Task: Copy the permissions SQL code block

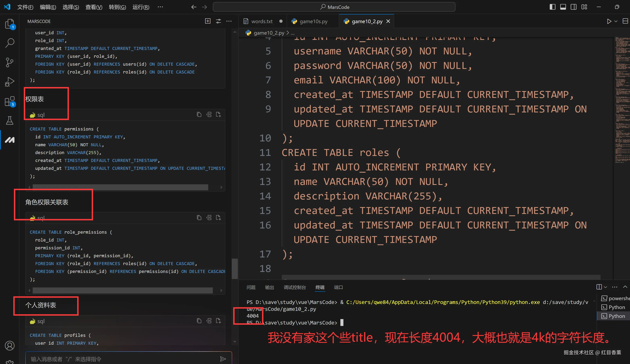Action: click(x=199, y=115)
